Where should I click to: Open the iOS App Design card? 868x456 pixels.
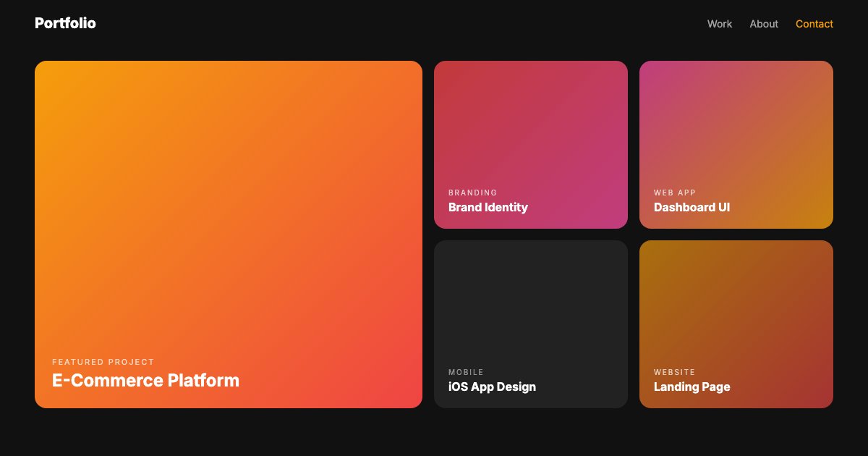(x=531, y=304)
